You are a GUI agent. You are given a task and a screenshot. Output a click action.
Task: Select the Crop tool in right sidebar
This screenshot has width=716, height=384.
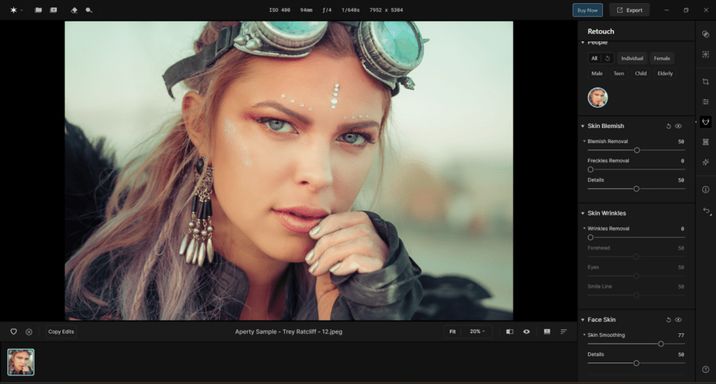tap(705, 82)
